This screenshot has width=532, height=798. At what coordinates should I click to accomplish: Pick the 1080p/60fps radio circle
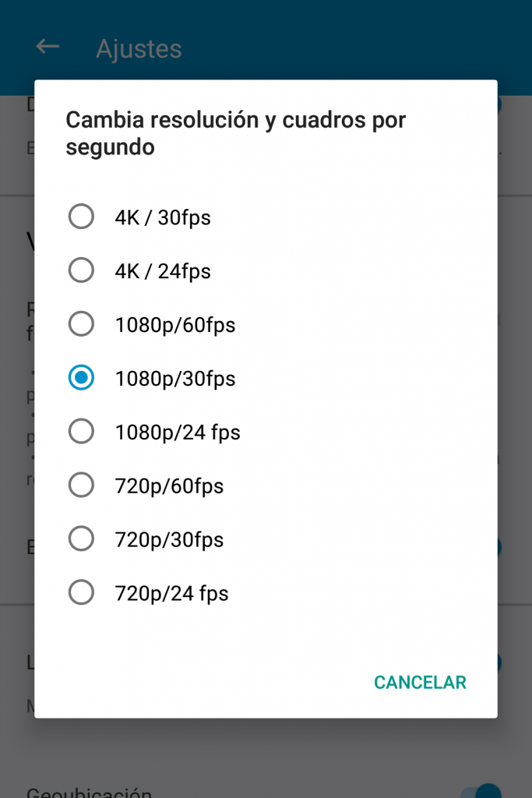coord(81,324)
